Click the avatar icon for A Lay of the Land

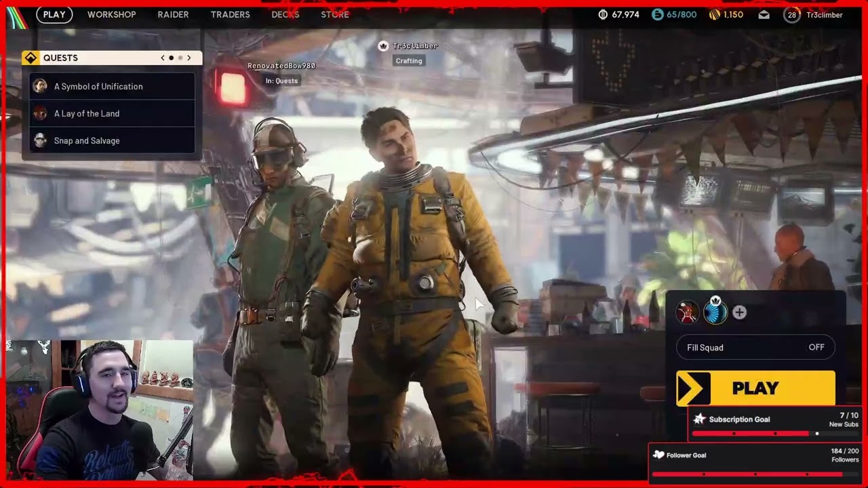40,113
